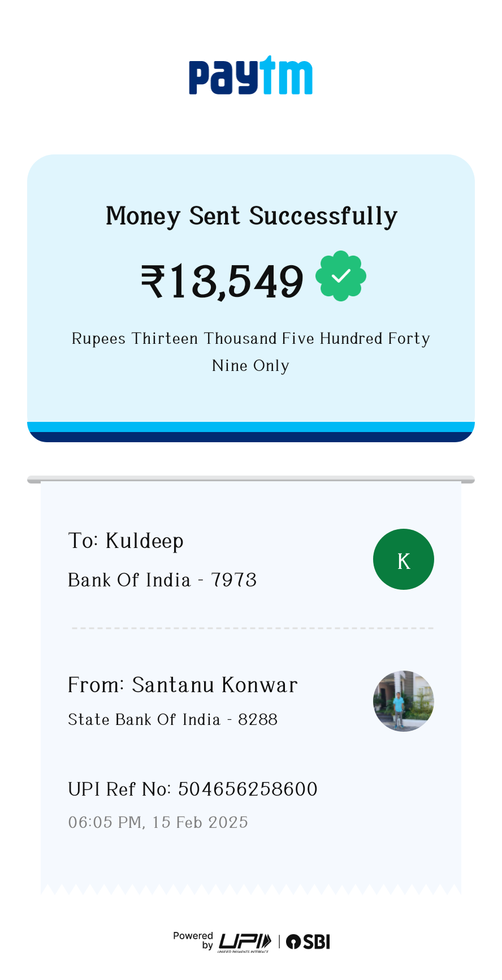Screen dimensions: 502x980
Task: Click sender name From: Santanu Konwar
Action: click(x=182, y=685)
